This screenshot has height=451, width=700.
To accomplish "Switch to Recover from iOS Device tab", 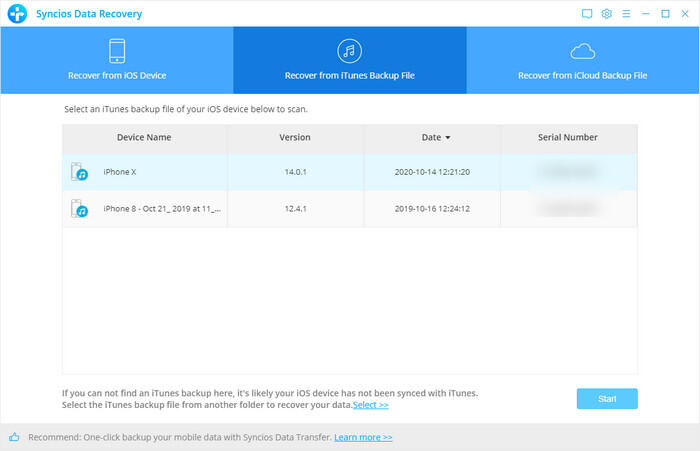I will click(x=116, y=60).
